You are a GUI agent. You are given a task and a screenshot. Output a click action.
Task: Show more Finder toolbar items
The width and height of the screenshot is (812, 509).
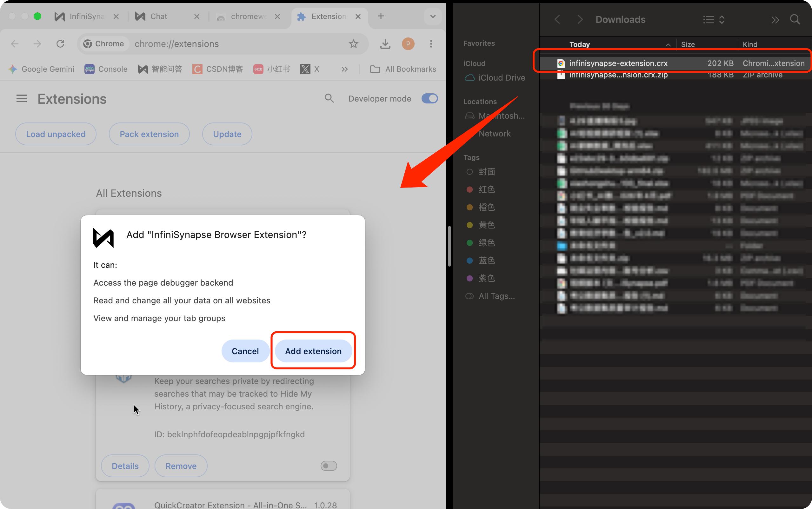click(x=775, y=20)
